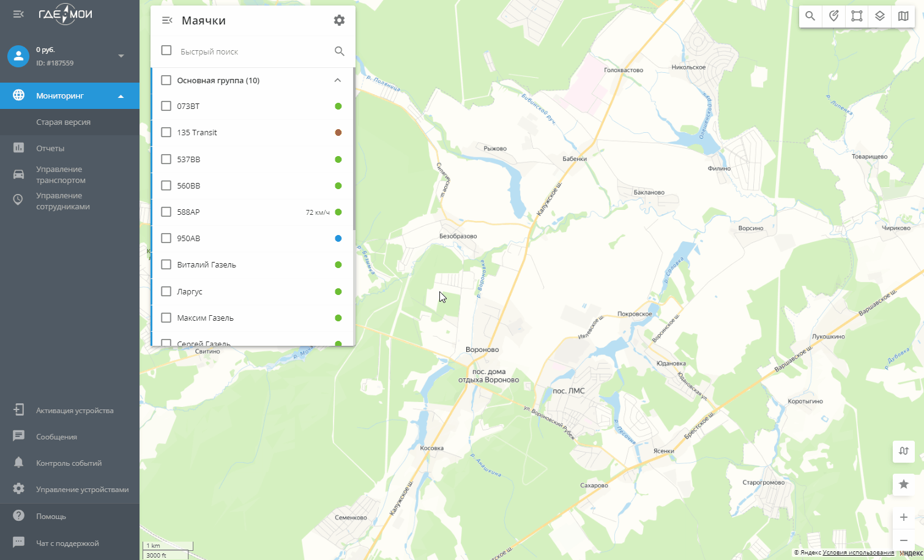Tick the Ларгус tracker checkbox
Viewport: 924px width, 560px height.
[166, 291]
